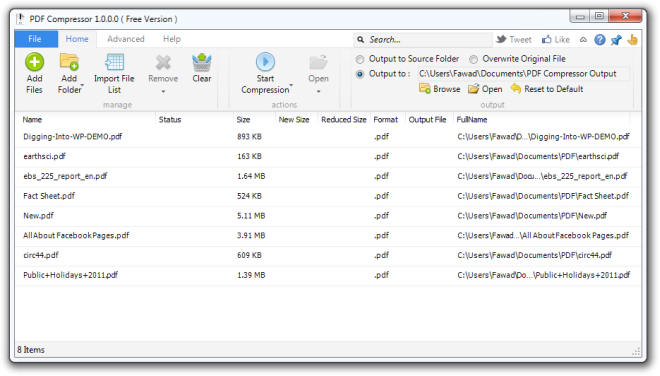Open the File menu tab

pos(36,39)
